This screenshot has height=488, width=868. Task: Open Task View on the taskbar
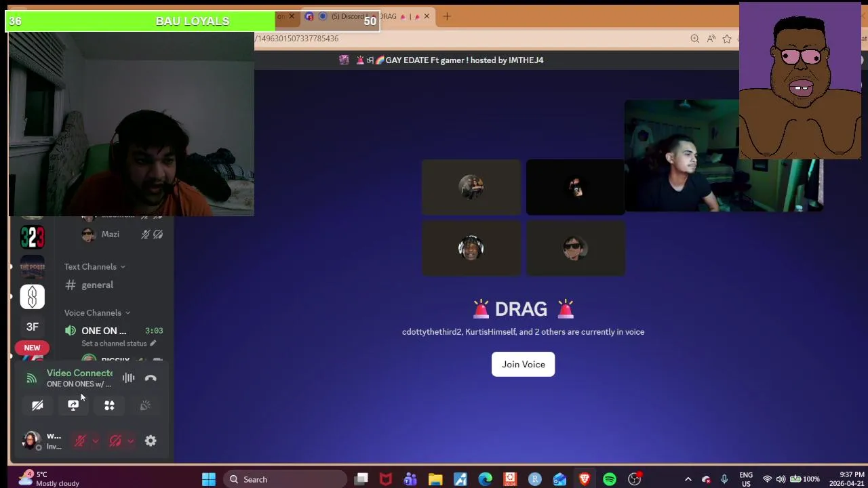361,479
